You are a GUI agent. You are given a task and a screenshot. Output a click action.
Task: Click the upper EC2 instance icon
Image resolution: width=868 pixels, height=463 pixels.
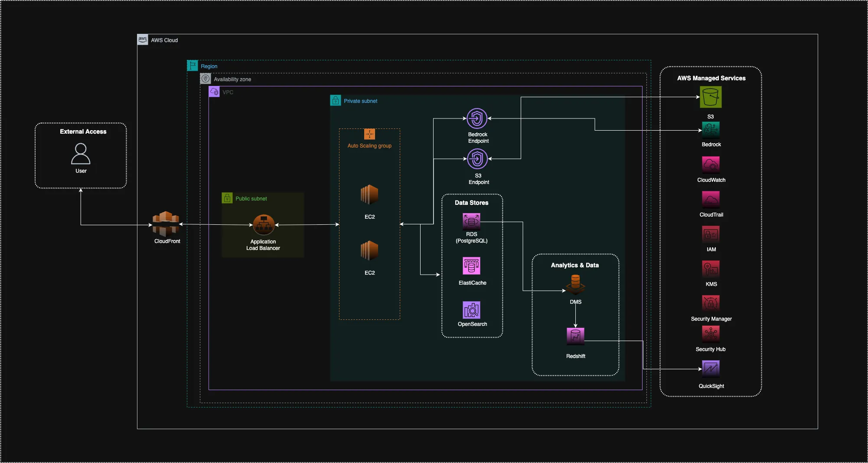[369, 195]
